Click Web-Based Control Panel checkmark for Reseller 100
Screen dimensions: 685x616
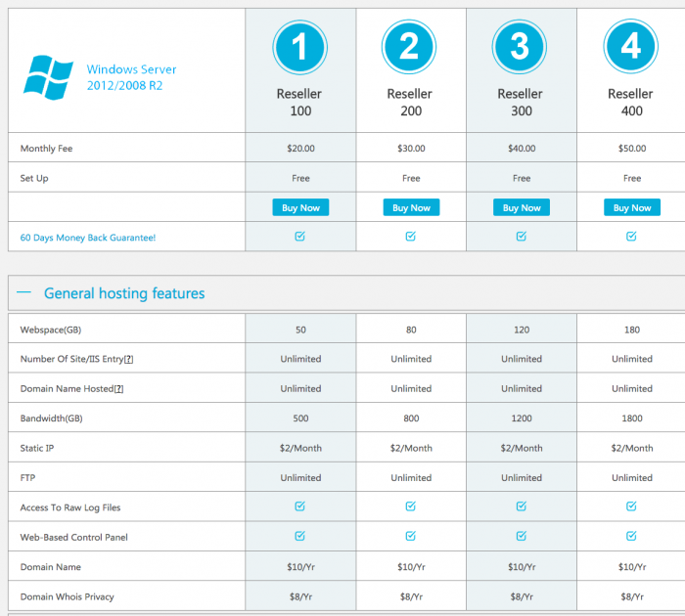pyautogui.click(x=300, y=536)
